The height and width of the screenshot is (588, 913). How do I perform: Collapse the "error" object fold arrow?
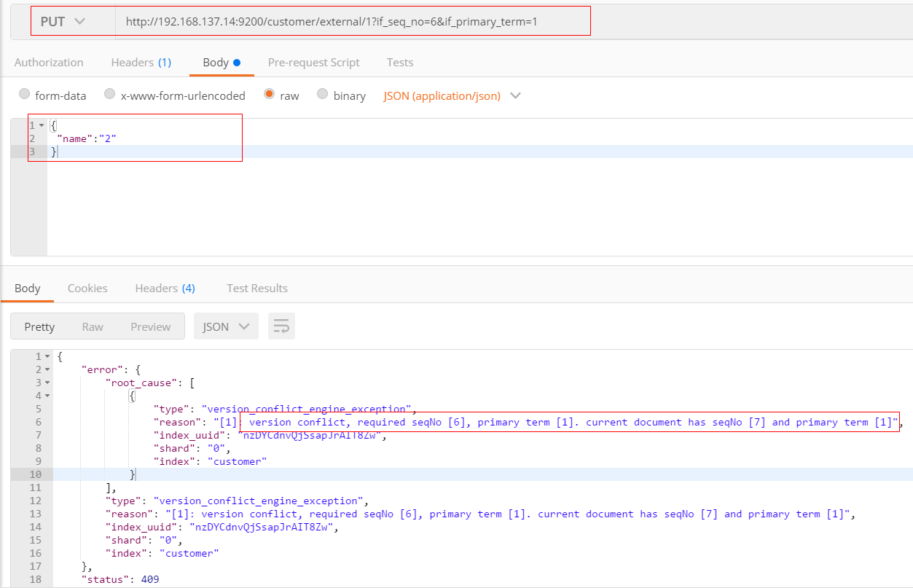pyautogui.click(x=48, y=370)
